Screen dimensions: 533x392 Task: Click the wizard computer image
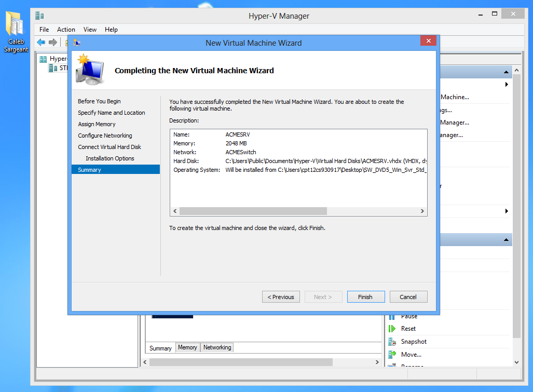pyautogui.click(x=90, y=70)
